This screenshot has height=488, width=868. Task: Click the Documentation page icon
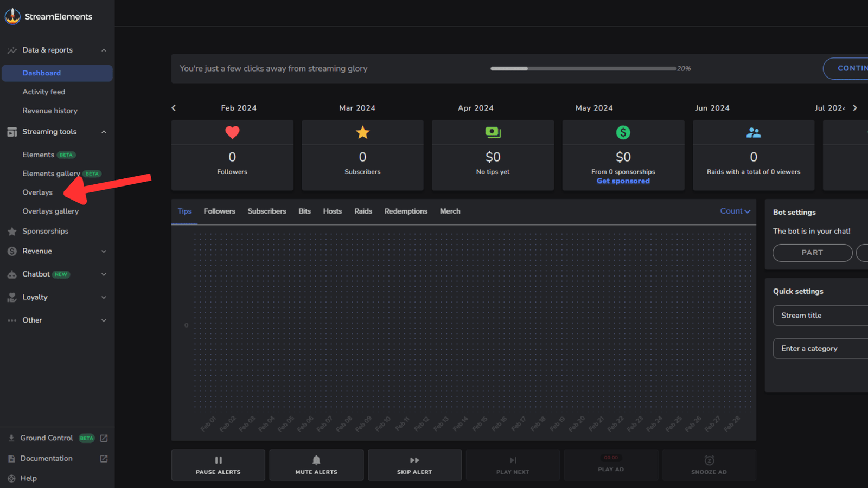tap(11, 459)
